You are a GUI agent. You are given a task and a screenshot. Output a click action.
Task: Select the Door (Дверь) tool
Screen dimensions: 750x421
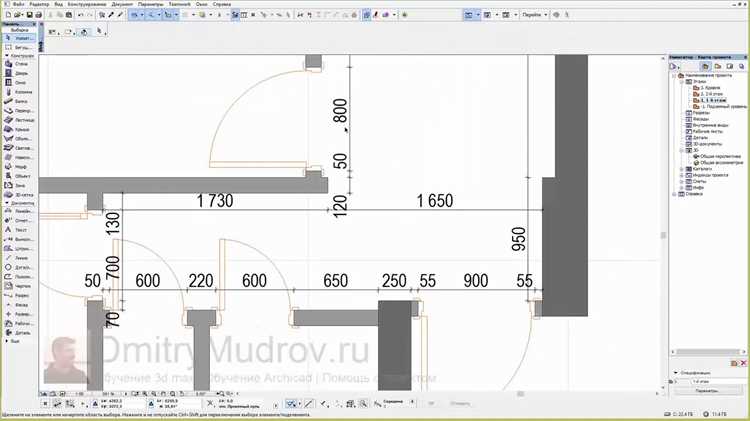18,73
